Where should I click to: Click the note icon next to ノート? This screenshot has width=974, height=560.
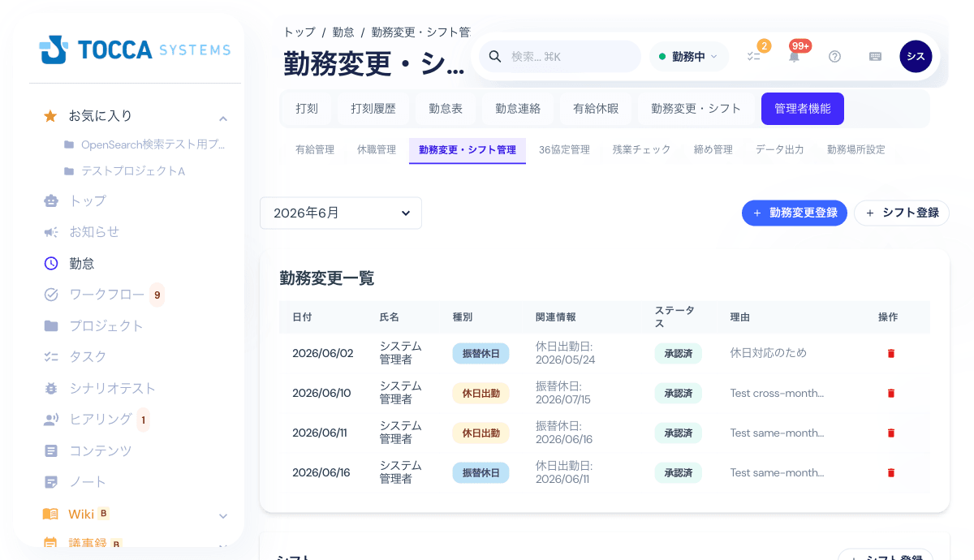[x=51, y=482]
